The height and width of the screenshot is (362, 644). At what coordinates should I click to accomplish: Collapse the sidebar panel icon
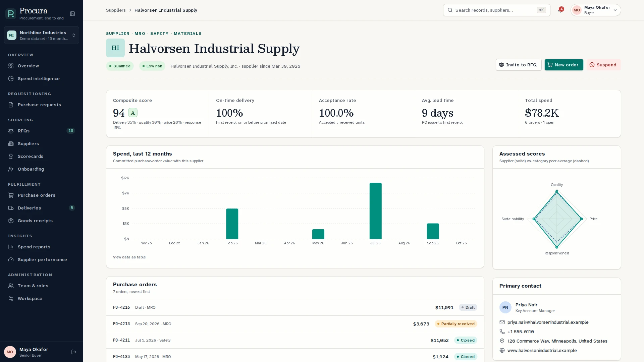tap(72, 14)
